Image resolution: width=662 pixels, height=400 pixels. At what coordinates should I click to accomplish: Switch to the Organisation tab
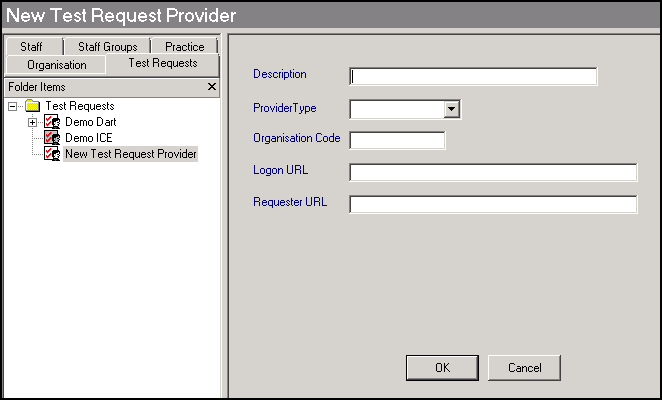(57, 65)
